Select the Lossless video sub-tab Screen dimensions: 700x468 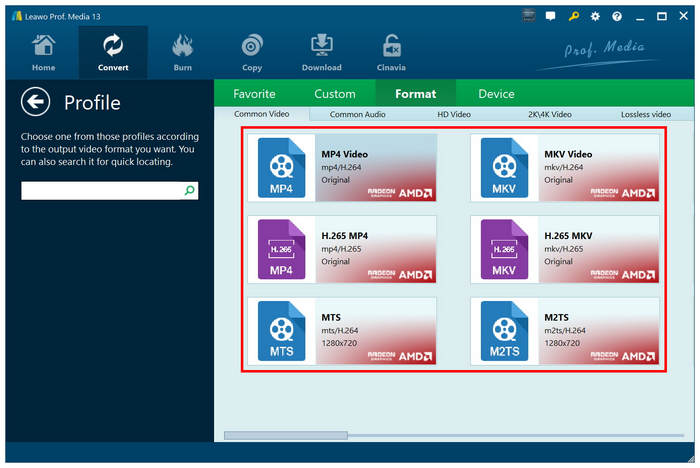[646, 114]
